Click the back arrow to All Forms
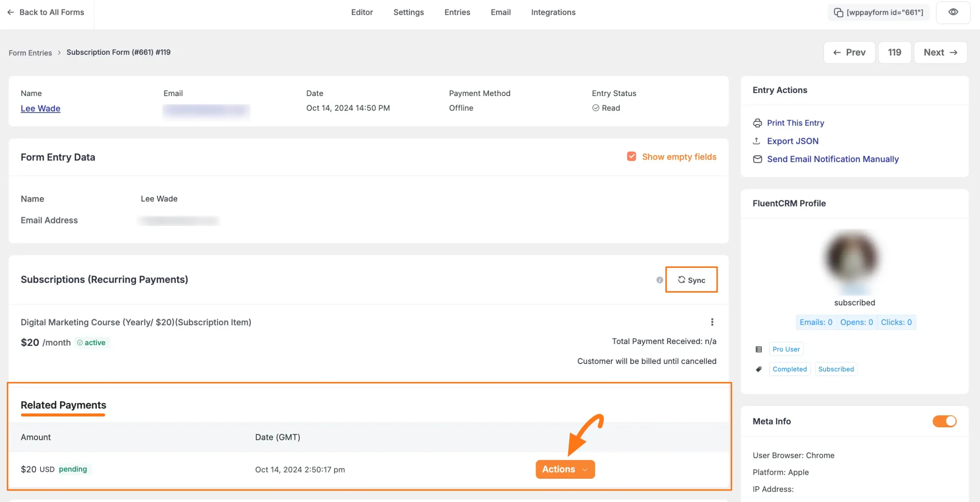The width and height of the screenshot is (980, 502). (x=10, y=12)
